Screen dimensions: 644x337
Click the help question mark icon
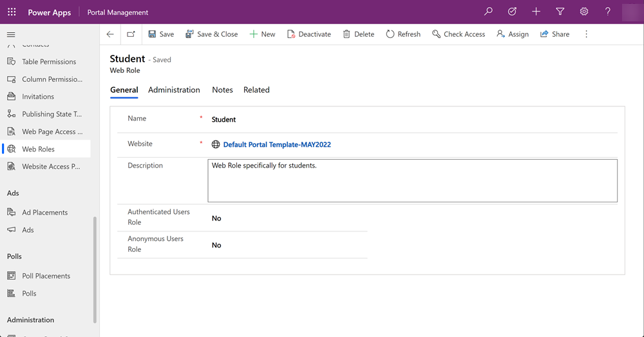pyautogui.click(x=607, y=12)
